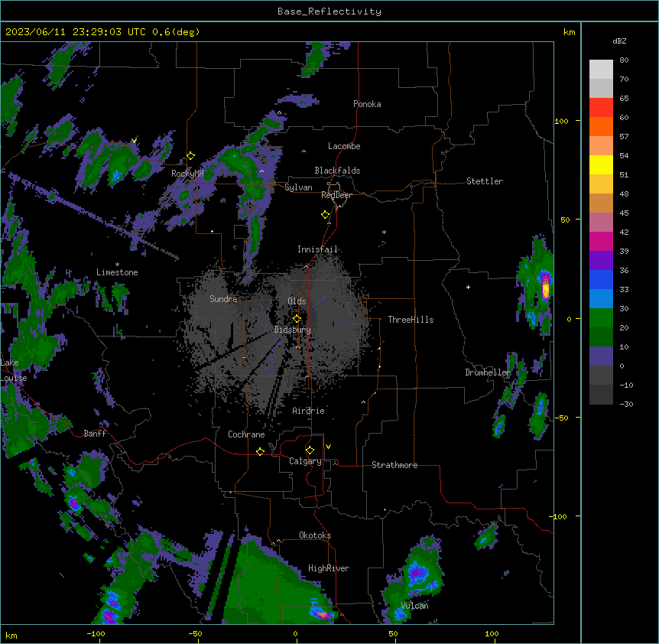
Task: Click the asterisk marker east of Innisfail
Action: pyautogui.click(x=384, y=232)
